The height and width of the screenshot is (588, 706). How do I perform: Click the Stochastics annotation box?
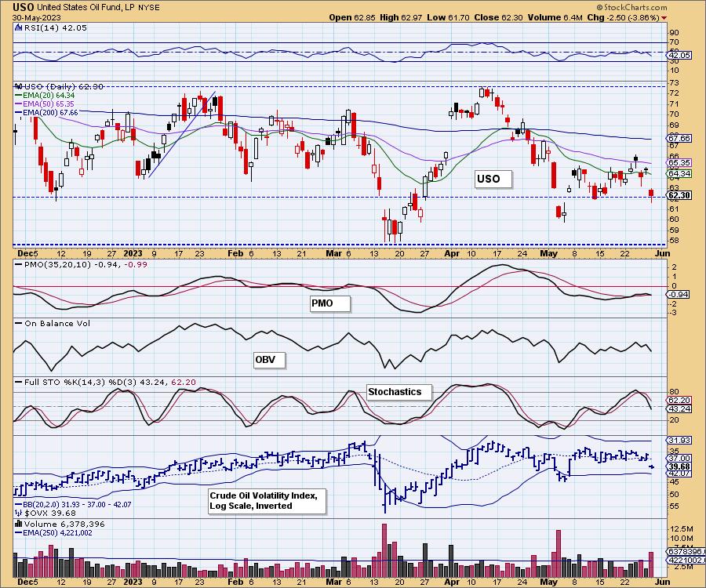tap(399, 392)
